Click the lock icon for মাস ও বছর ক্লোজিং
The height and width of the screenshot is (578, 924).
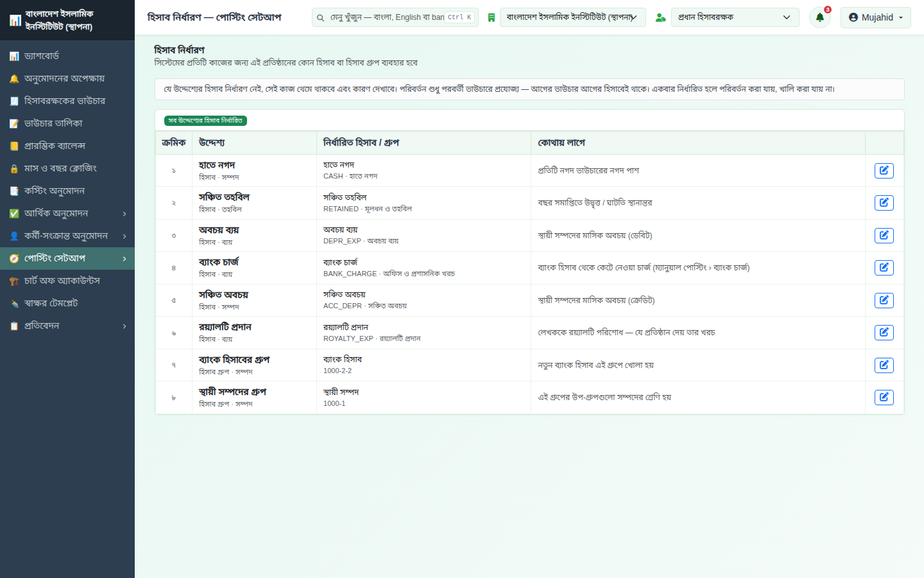[x=14, y=168]
